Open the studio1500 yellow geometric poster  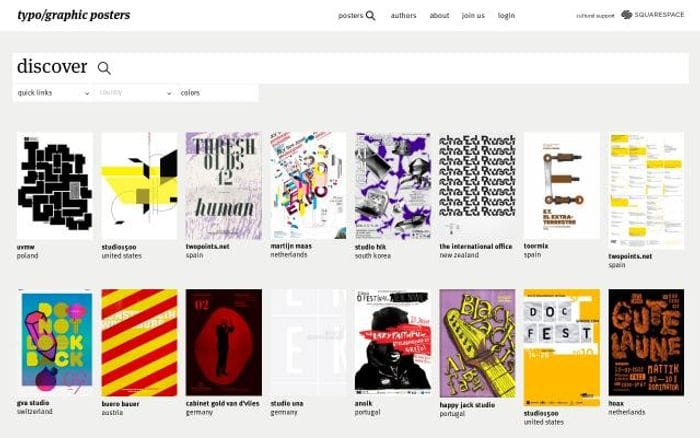point(139,186)
